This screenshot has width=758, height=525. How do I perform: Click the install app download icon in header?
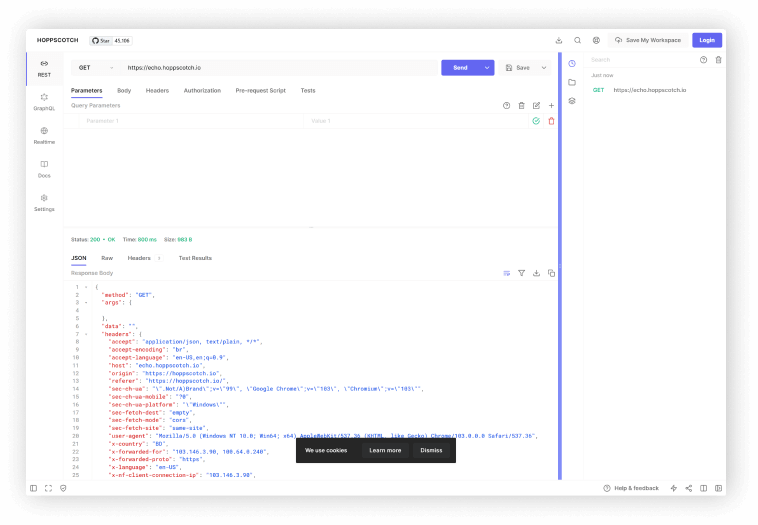click(559, 40)
